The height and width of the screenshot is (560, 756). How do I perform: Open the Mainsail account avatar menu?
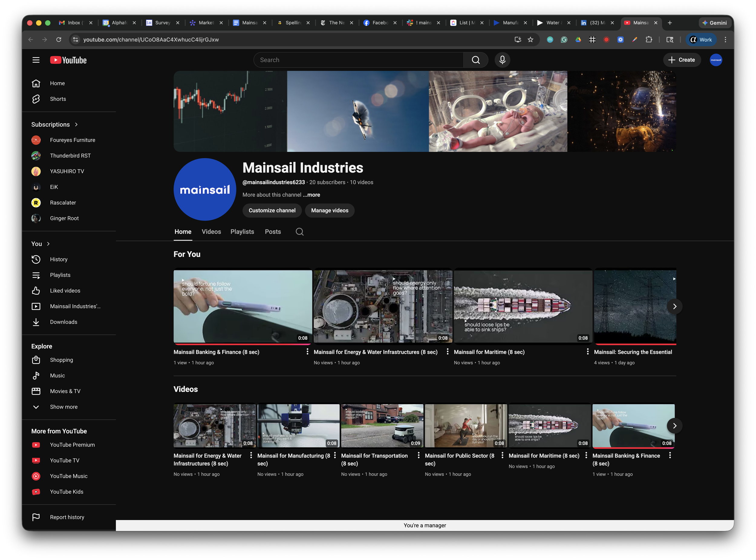pyautogui.click(x=716, y=60)
